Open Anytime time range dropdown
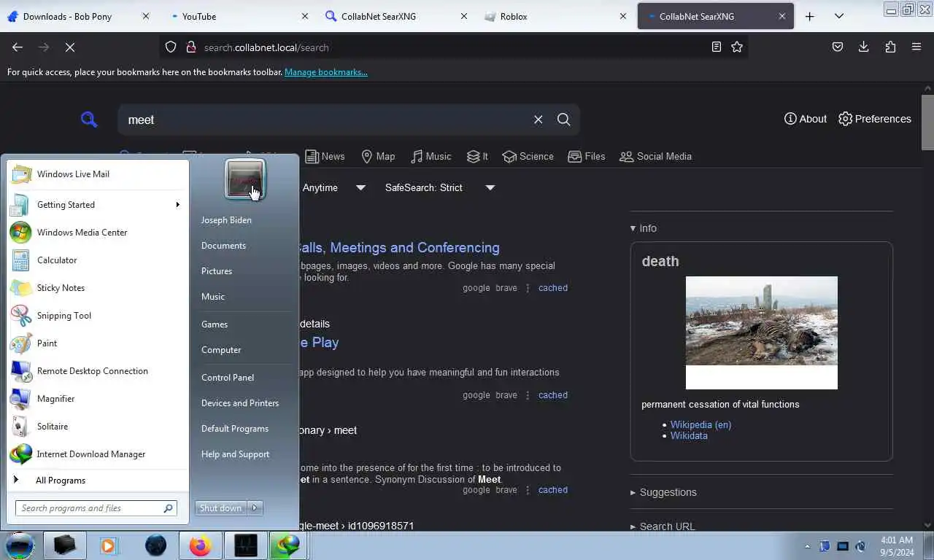Image resolution: width=934 pixels, height=560 pixels. pyautogui.click(x=334, y=187)
